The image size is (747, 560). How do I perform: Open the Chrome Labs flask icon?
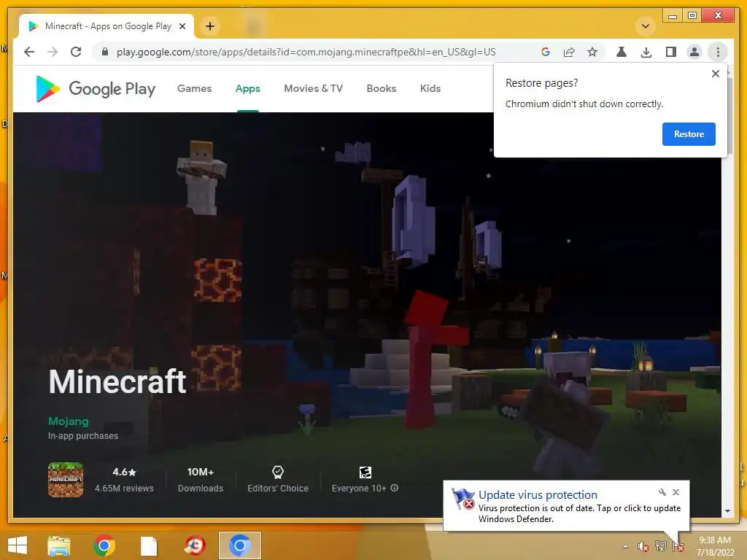(622, 52)
